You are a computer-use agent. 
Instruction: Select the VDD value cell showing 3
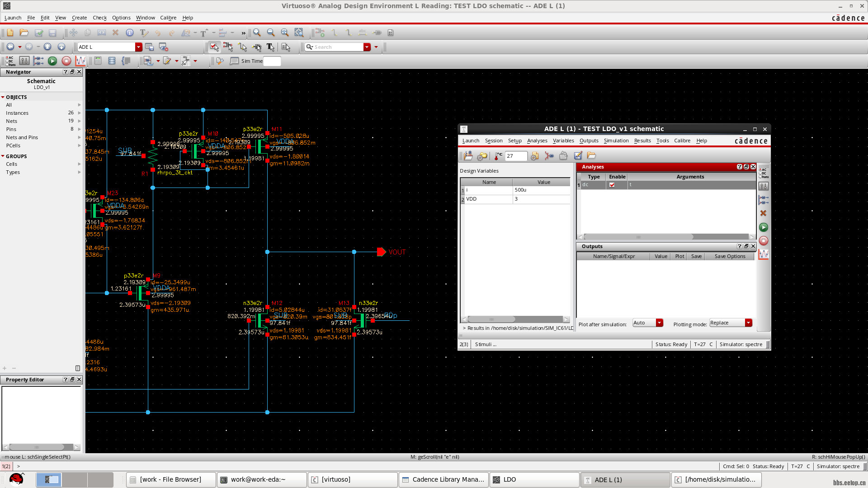(541, 199)
